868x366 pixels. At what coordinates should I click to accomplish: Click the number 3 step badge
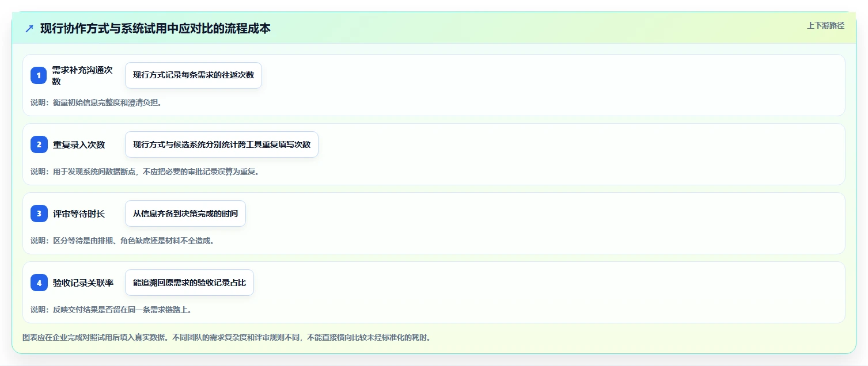tap(39, 213)
